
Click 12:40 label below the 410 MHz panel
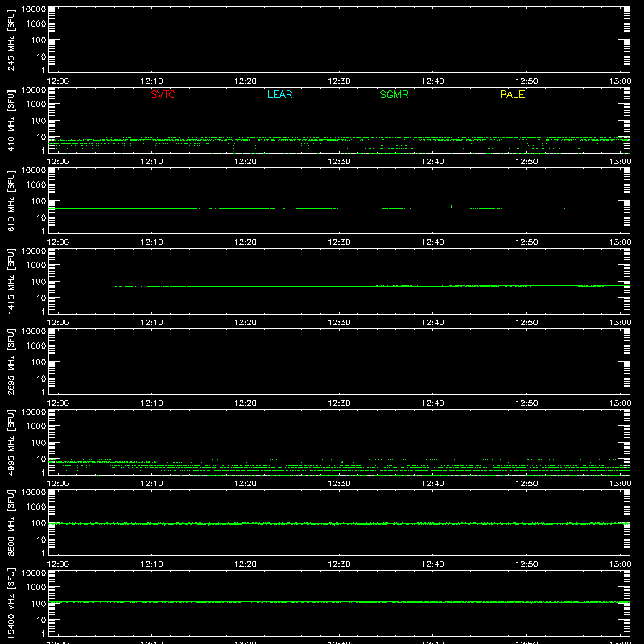[433, 162]
